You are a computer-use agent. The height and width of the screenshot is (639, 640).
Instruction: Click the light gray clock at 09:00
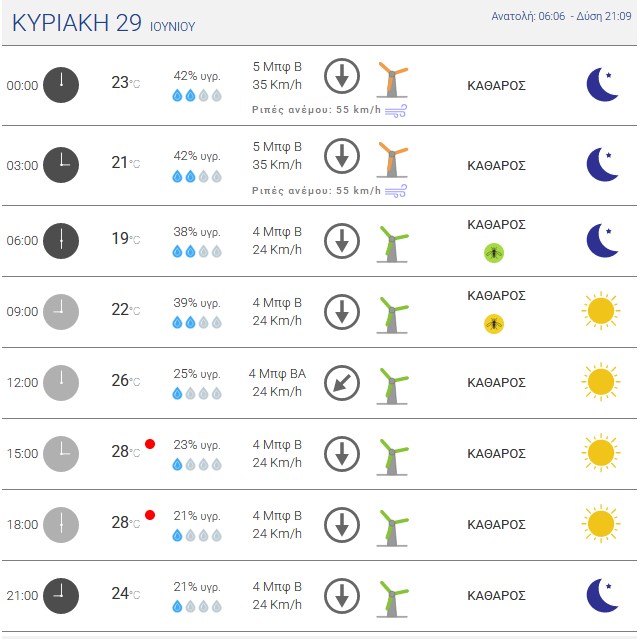[x=61, y=312]
